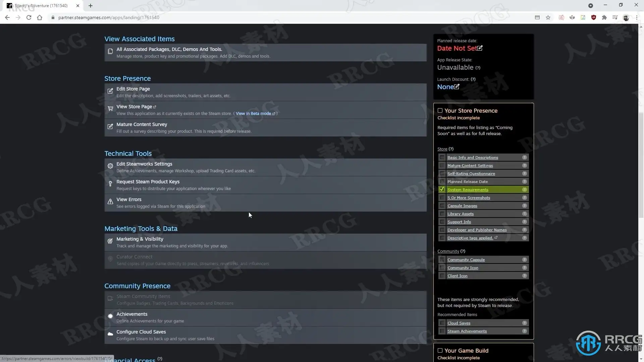Open the 5 Or More Screenshots link

click(x=469, y=198)
